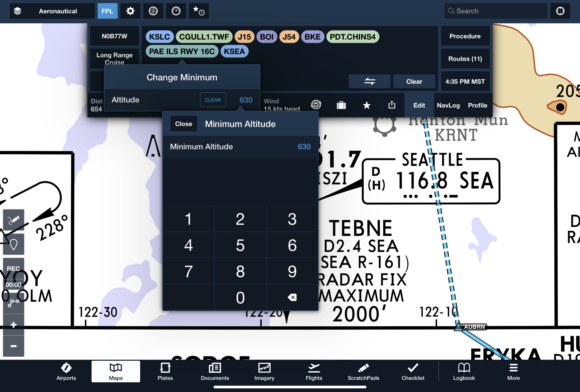
Task: Click the reverse route arrows button
Action: point(369,81)
